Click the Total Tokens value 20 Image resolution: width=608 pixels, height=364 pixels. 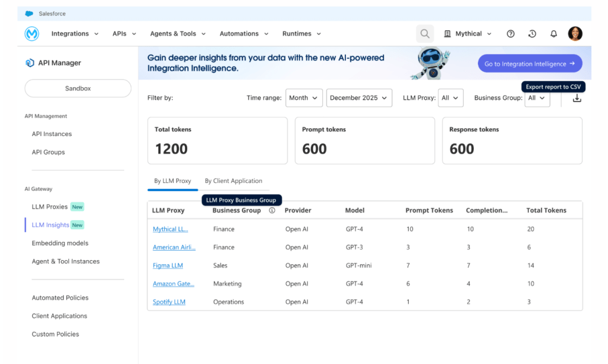(531, 229)
